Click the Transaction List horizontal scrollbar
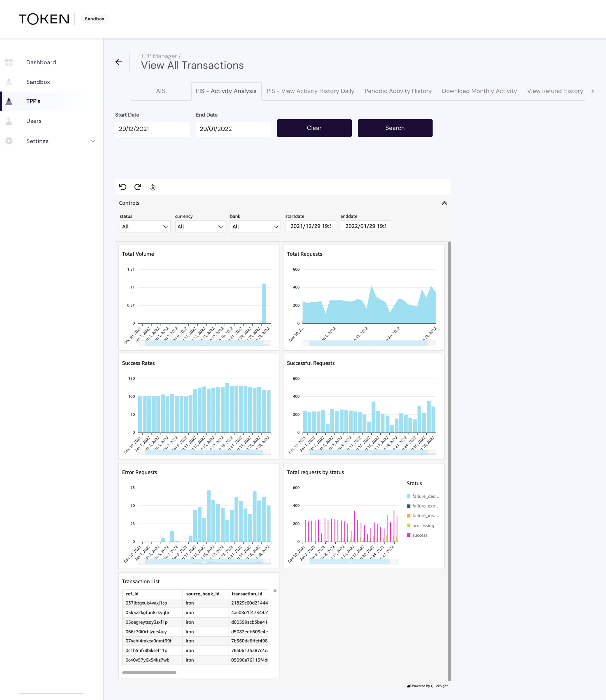This screenshot has width=606, height=700. click(149, 673)
